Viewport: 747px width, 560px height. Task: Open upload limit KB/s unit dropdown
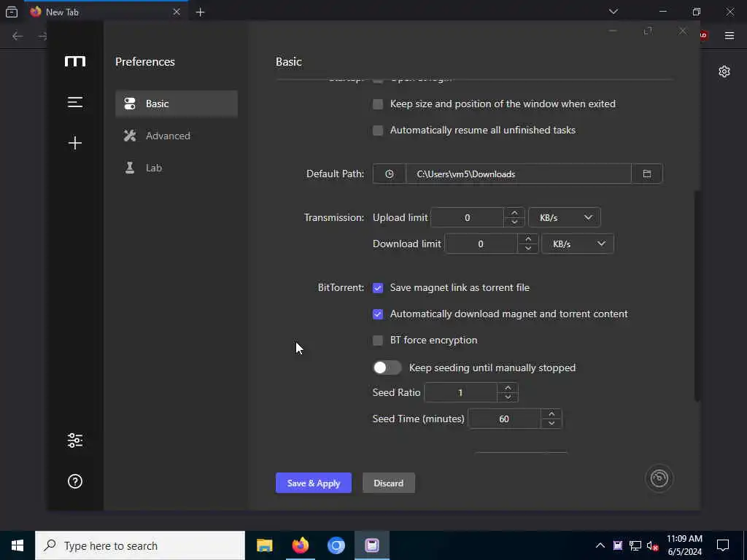[x=565, y=217]
